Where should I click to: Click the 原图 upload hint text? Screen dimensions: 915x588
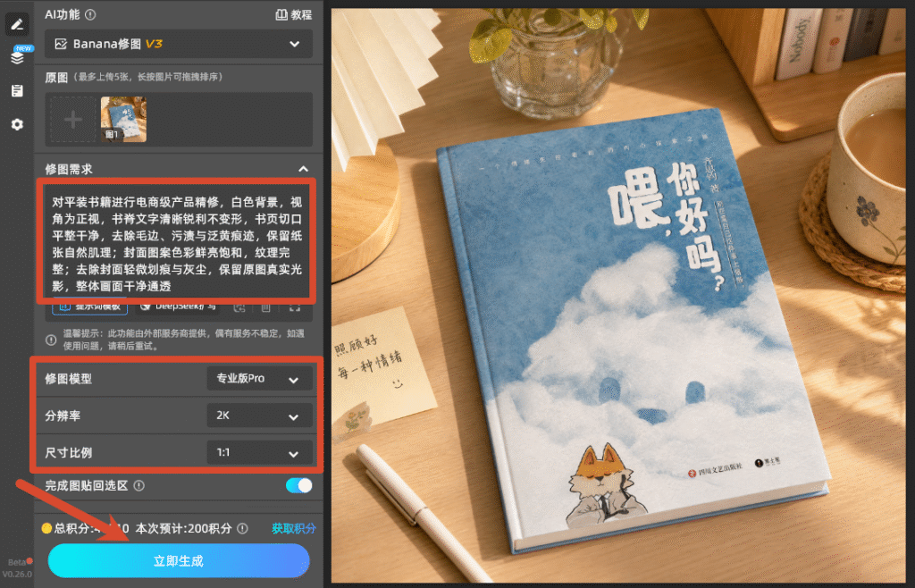[148, 77]
